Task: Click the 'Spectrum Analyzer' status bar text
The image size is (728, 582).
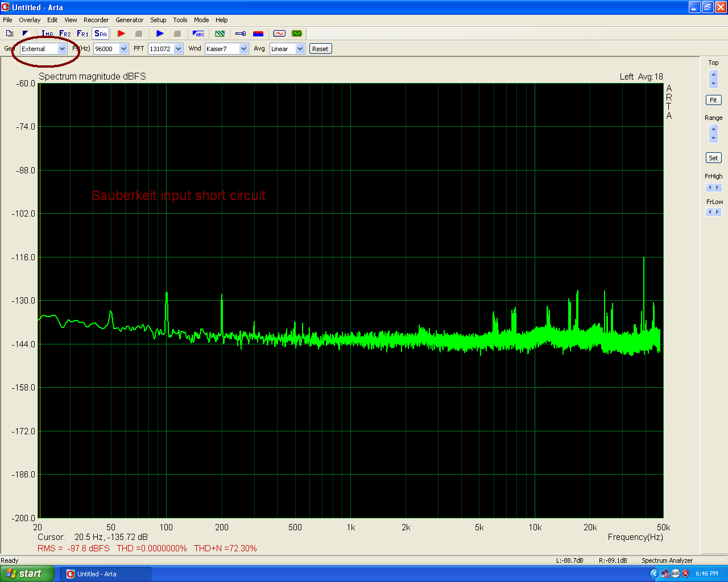Action: click(667, 560)
